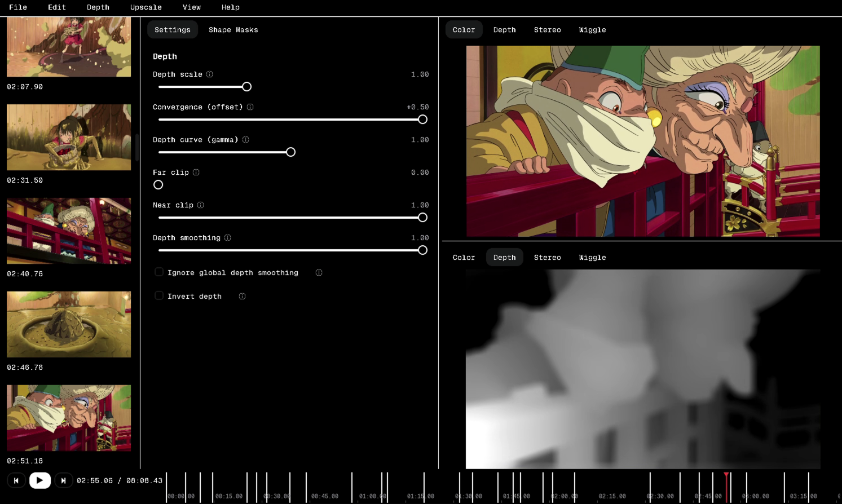Click the Depth smoothing info icon
This screenshot has height=504, width=842.
click(228, 238)
